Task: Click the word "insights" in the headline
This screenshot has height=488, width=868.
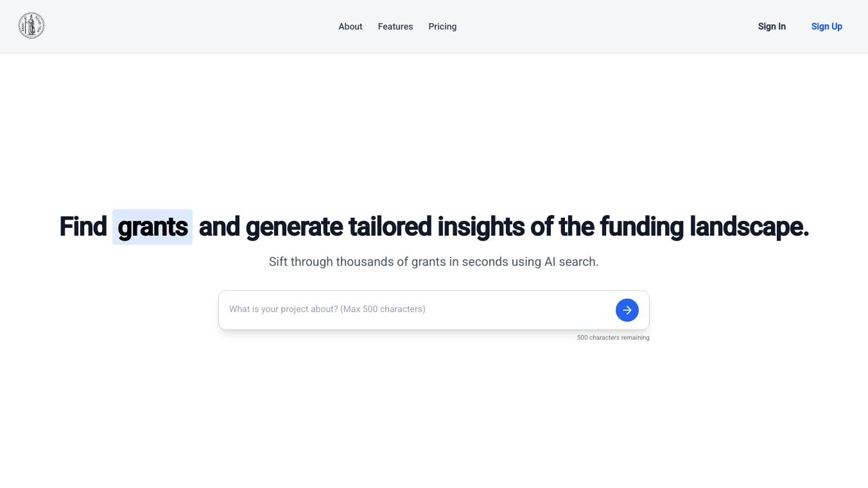Action: (x=481, y=227)
